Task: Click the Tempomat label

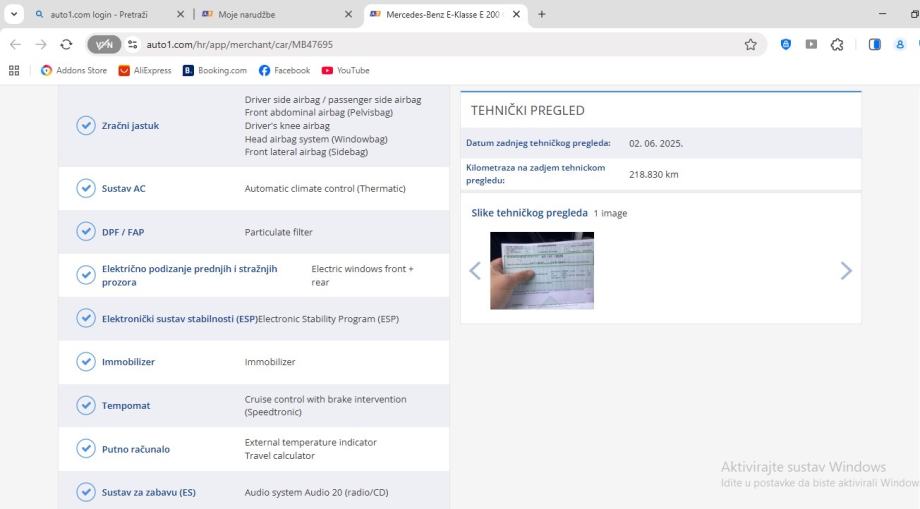Action: tap(126, 405)
